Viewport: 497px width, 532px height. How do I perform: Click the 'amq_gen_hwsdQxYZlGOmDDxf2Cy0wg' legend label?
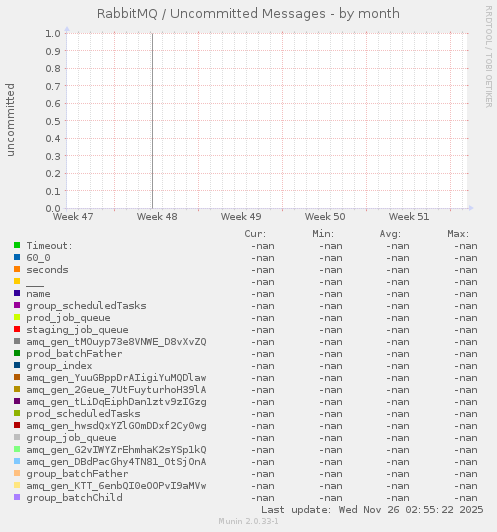click(x=116, y=426)
